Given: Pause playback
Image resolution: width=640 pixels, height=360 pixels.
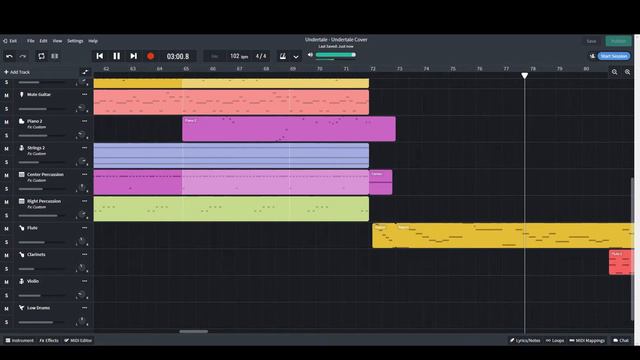Looking at the screenshot, I should pos(117,56).
